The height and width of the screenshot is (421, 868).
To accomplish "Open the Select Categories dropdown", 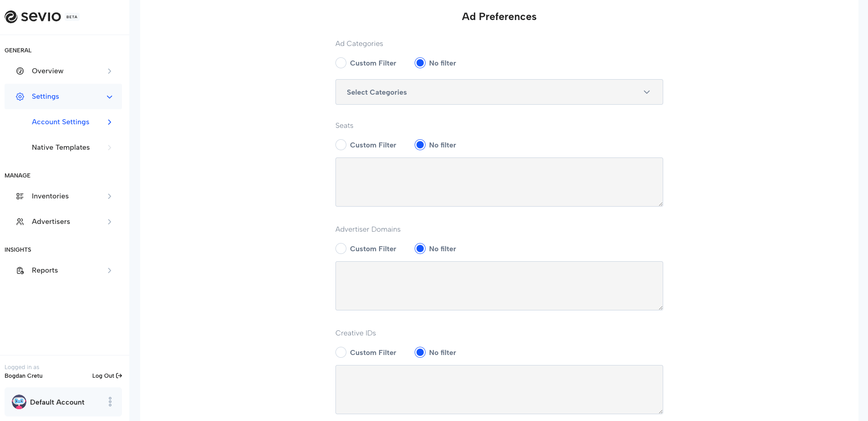I will click(499, 92).
